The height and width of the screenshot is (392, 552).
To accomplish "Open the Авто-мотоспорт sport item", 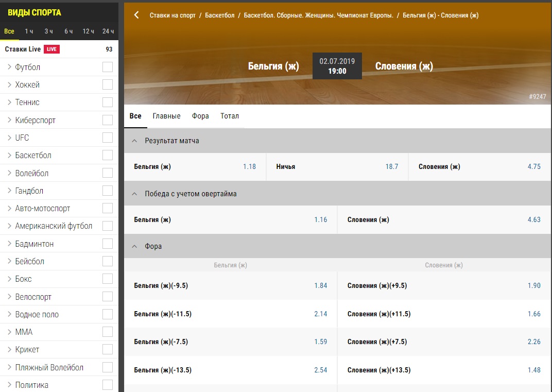I will tap(43, 208).
